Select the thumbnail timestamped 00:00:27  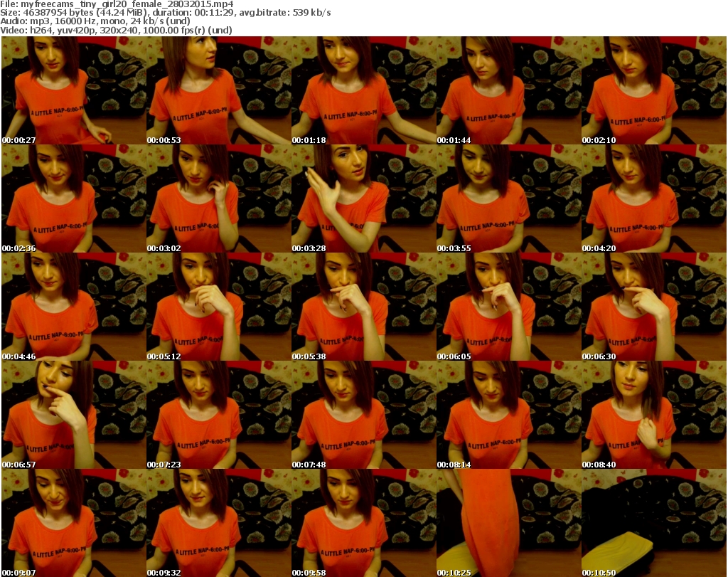(74, 90)
